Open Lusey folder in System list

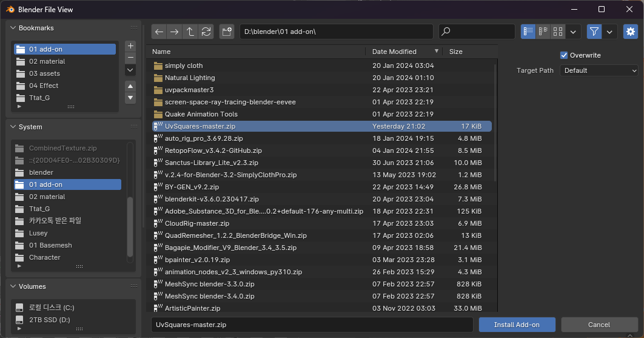coord(68,233)
